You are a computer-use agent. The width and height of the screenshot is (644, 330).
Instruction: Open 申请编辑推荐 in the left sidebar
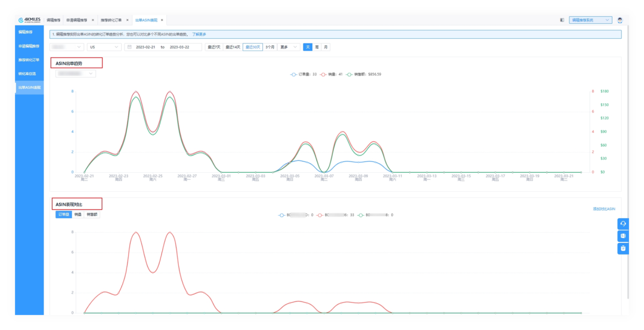point(29,46)
